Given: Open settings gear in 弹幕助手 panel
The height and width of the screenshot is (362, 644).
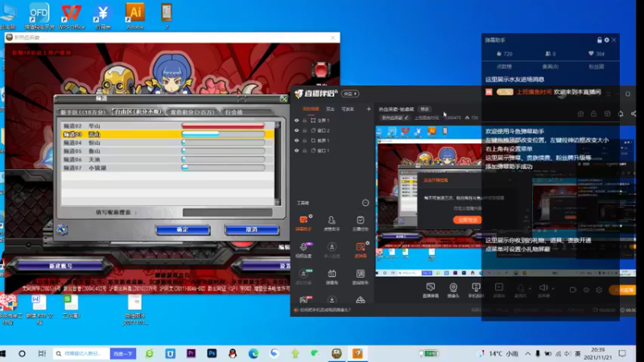Looking at the screenshot, I should [x=607, y=40].
